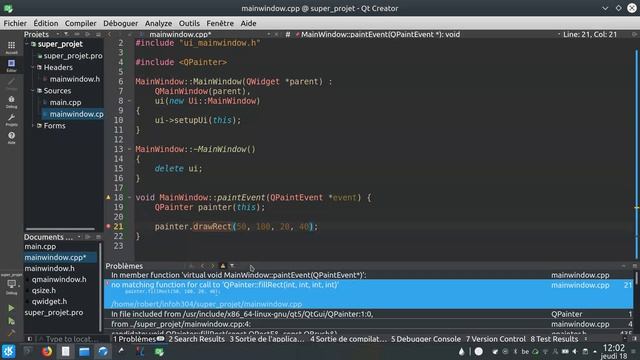Image resolution: width=640 pixels, height=360 pixels.
Task: Expand the Forms folder
Action: (x=33, y=126)
